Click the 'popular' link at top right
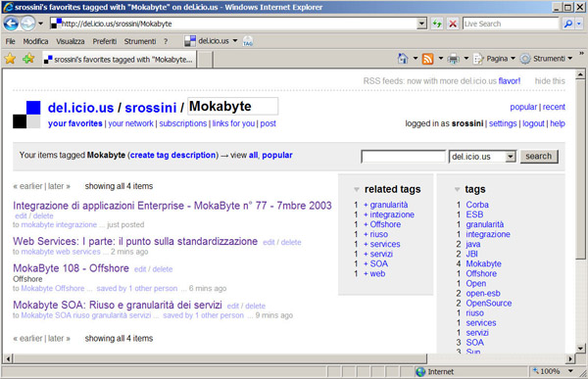The height and width of the screenshot is (379, 588). (523, 107)
